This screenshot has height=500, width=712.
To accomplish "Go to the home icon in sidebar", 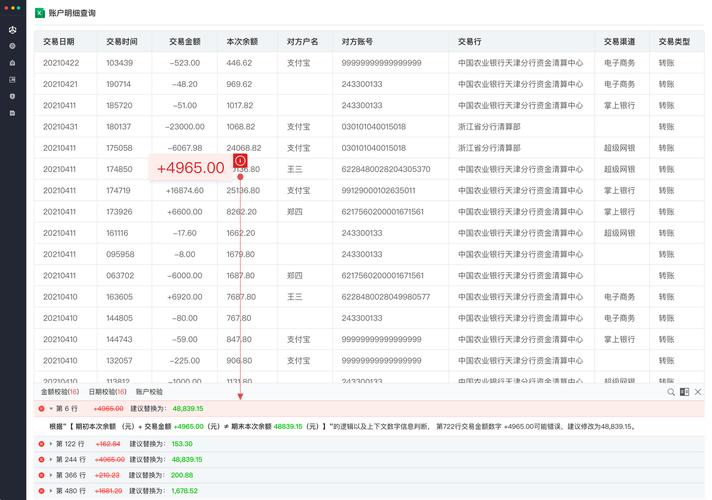I will click(12, 63).
